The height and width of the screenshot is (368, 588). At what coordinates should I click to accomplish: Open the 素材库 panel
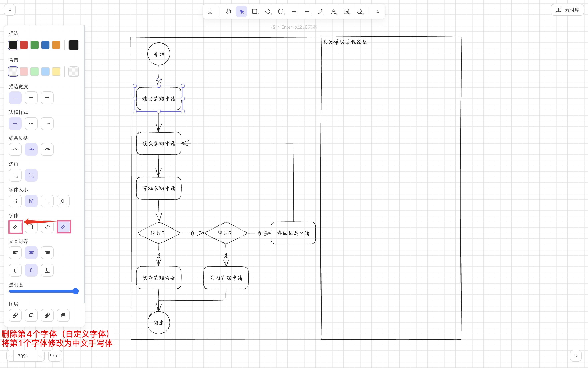567,10
